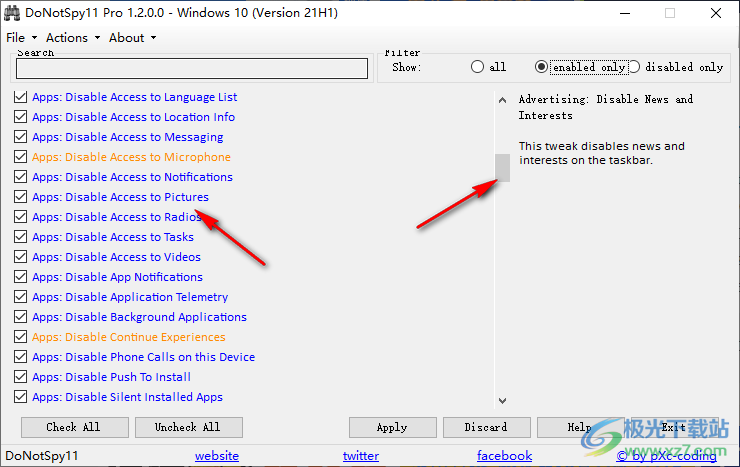Open the facebook link

[x=505, y=456]
